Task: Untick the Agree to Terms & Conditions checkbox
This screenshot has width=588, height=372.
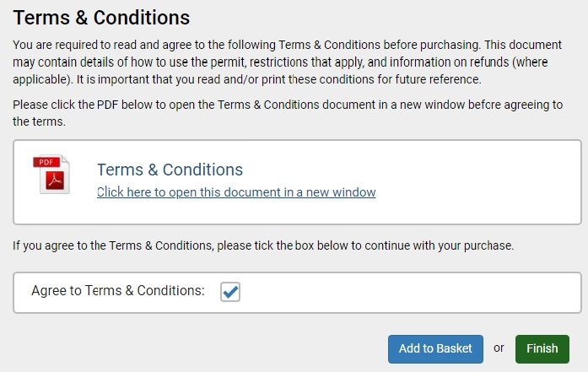Action: click(x=230, y=292)
